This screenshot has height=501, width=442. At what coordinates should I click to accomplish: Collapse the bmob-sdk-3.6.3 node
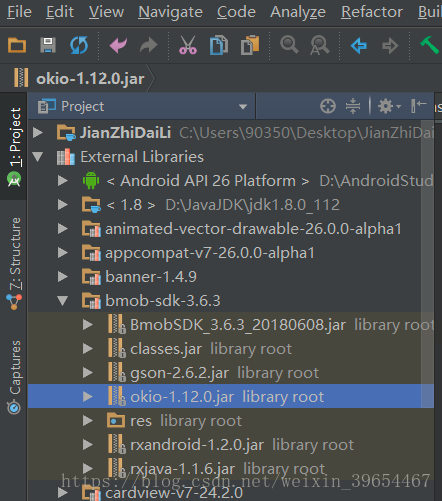[x=63, y=300]
